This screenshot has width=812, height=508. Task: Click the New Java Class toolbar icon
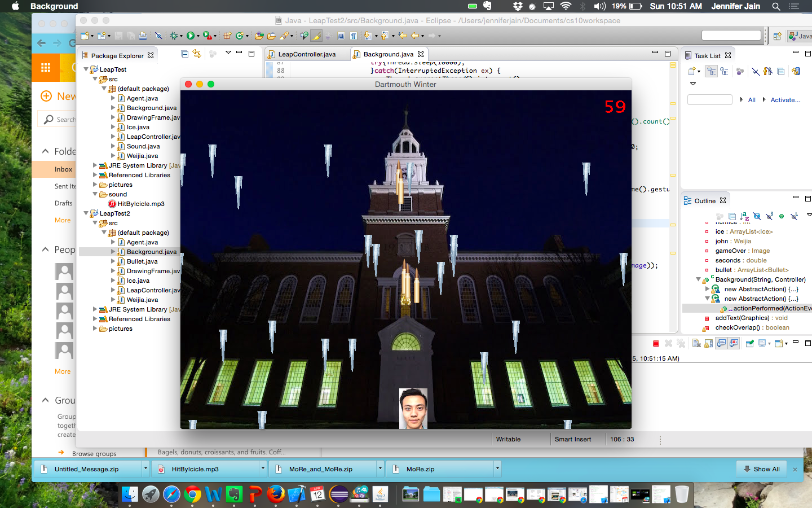coord(240,36)
